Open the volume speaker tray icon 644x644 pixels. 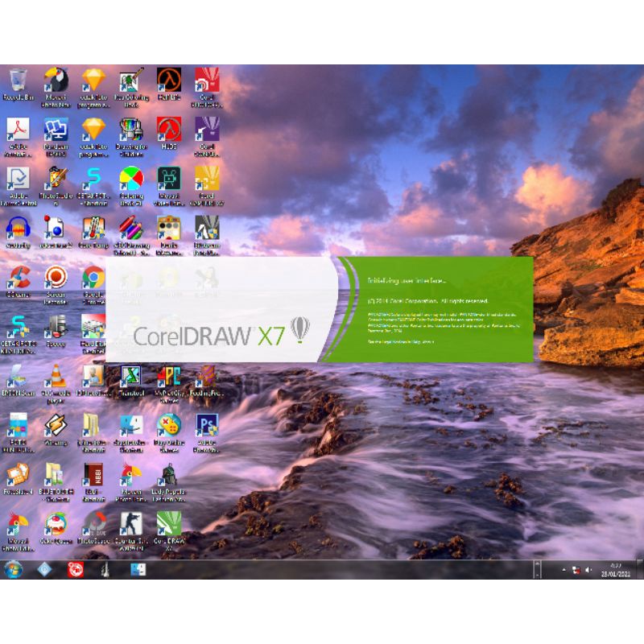(x=588, y=570)
